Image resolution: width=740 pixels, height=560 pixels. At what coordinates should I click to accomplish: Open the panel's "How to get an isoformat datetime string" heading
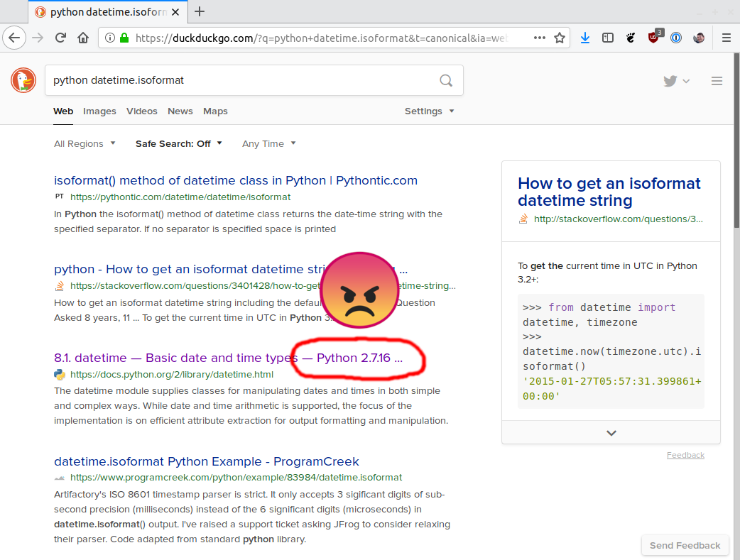(609, 192)
